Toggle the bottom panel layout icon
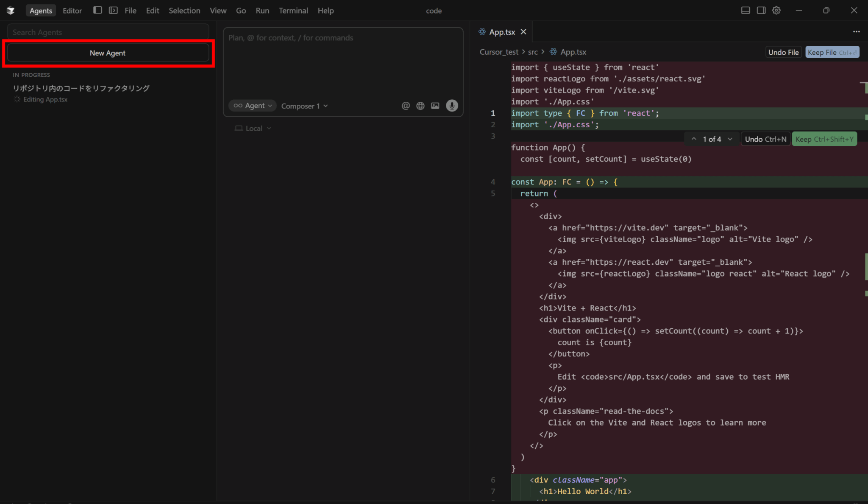The width and height of the screenshot is (868, 504). coord(746,10)
